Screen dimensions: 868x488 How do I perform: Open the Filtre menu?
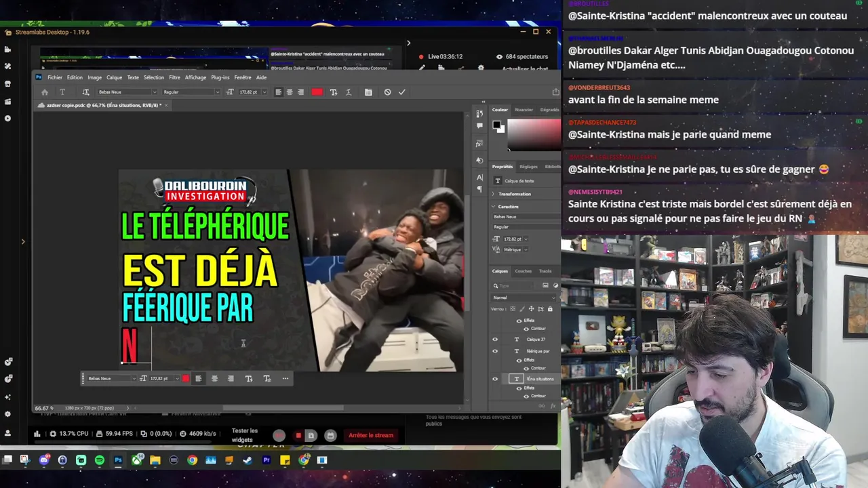(174, 77)
